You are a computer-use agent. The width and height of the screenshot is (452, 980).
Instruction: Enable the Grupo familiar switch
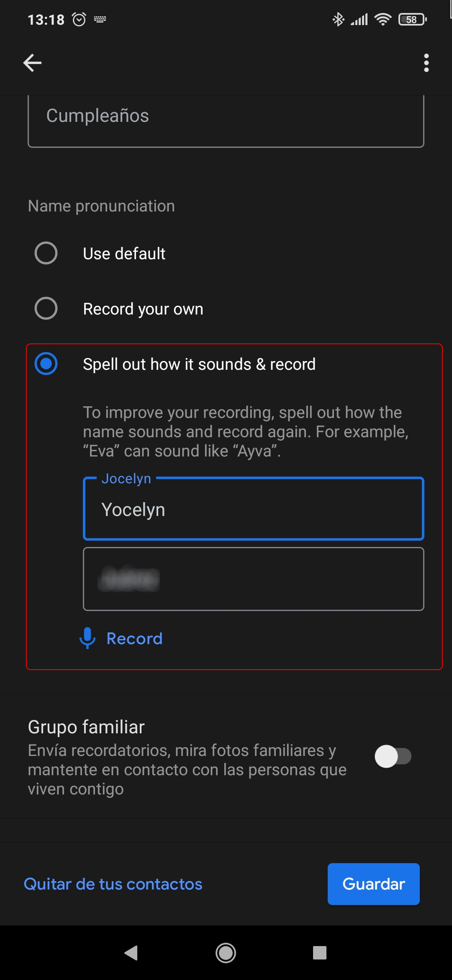tap(393, 756)
